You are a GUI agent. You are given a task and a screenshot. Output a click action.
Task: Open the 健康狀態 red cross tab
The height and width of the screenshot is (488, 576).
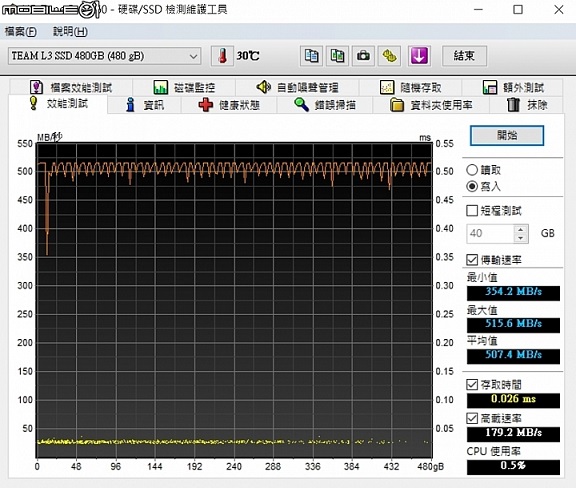pyautogui.click(x=229, y=105)
